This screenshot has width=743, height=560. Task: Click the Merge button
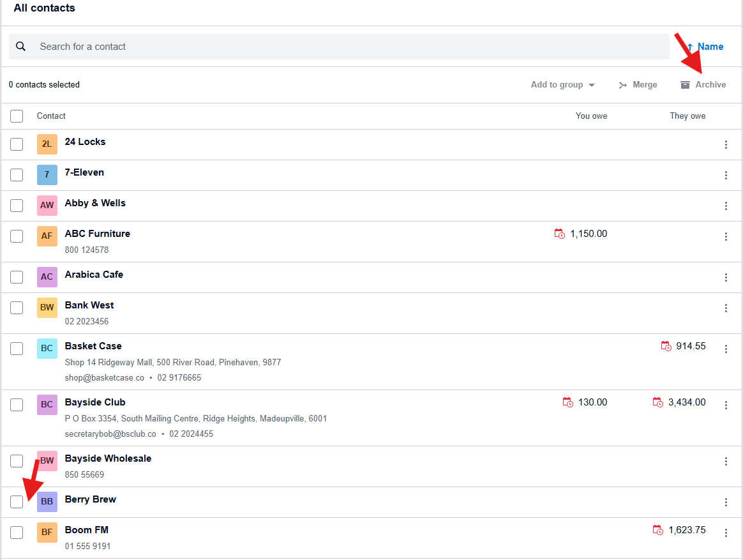[638, 85]
